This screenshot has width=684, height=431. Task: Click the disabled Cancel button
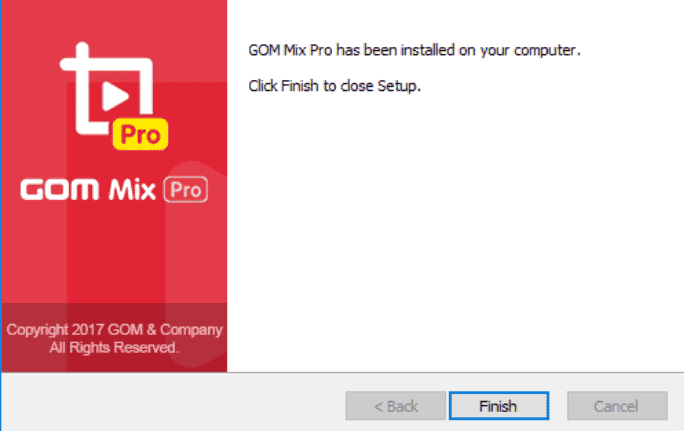pos(617,406)
